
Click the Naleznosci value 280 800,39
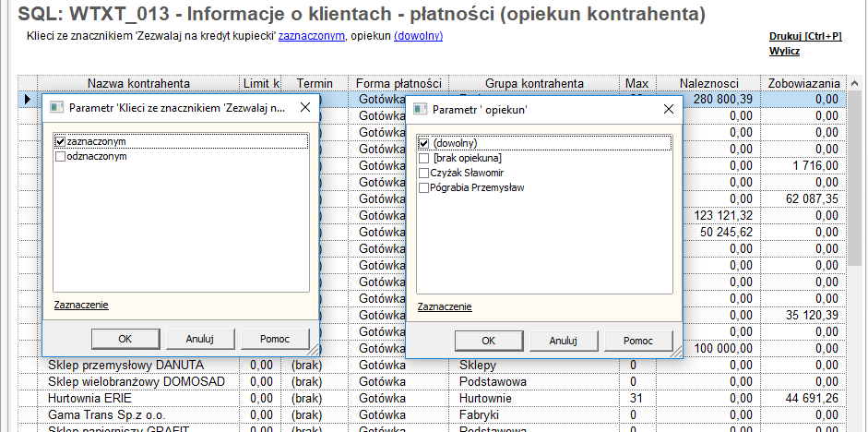(722, 99)
